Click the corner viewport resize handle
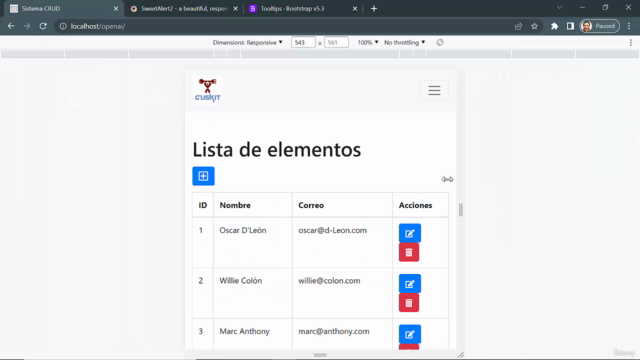 (461, 355)
